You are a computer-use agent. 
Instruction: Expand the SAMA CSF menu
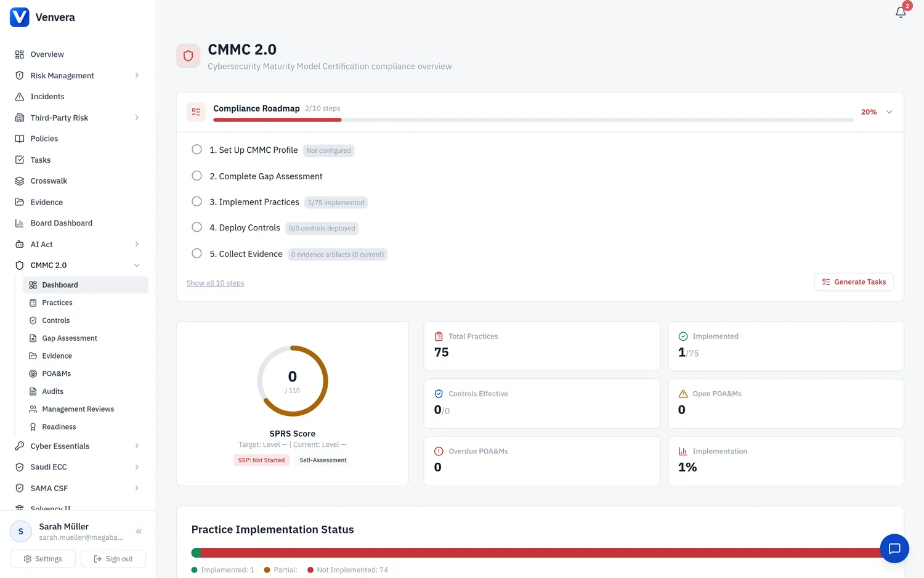point(137,488)
